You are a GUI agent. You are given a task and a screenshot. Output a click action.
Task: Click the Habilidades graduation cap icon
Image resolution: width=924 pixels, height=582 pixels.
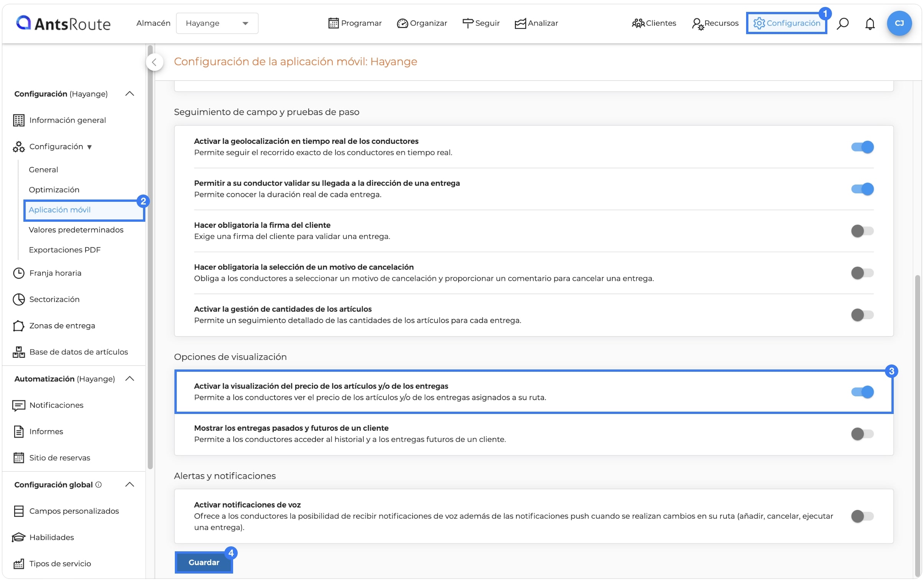pos(19,537)
